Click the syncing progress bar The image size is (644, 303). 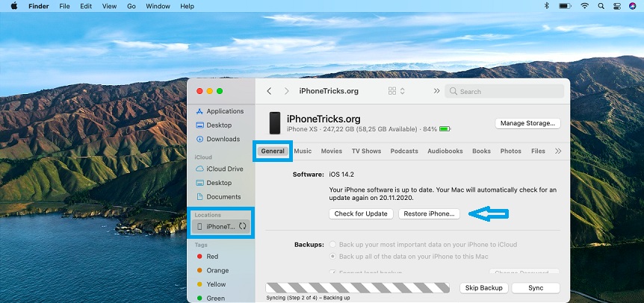click(358, 288)
